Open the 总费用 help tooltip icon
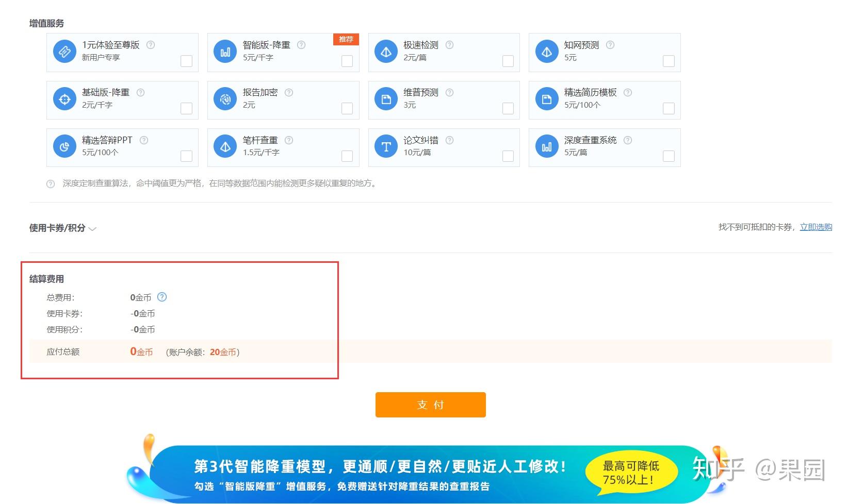 point(161,297)
